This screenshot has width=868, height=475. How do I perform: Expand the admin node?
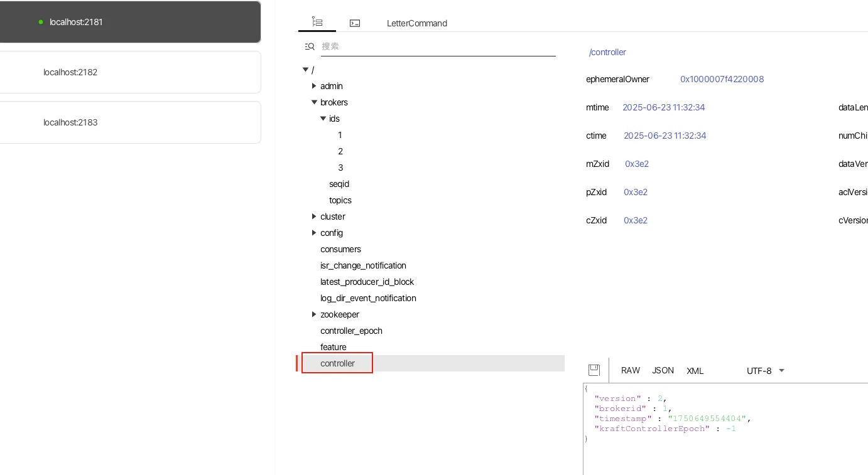(314, 86)
